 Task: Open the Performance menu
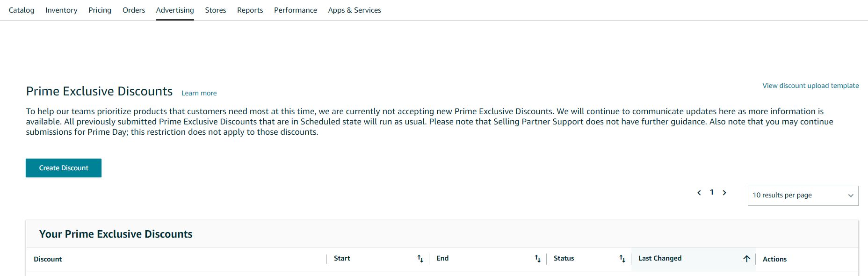coord(296,10)
